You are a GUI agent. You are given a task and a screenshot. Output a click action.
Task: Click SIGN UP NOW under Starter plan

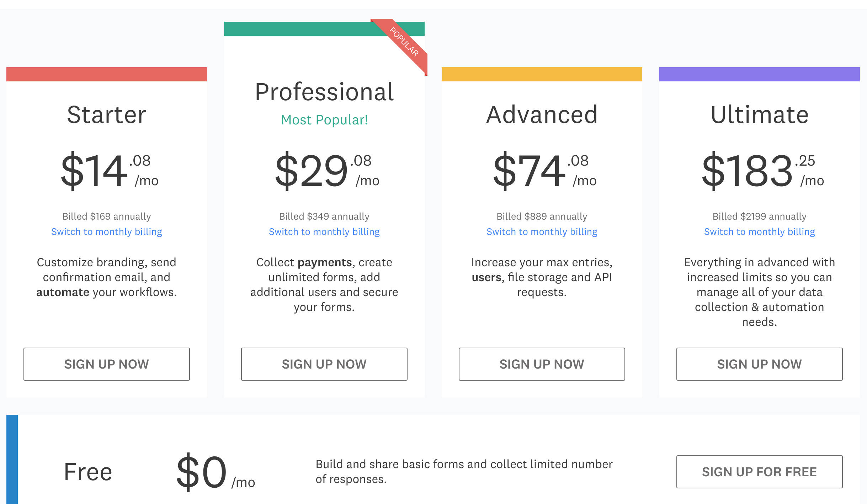(106, 364)
